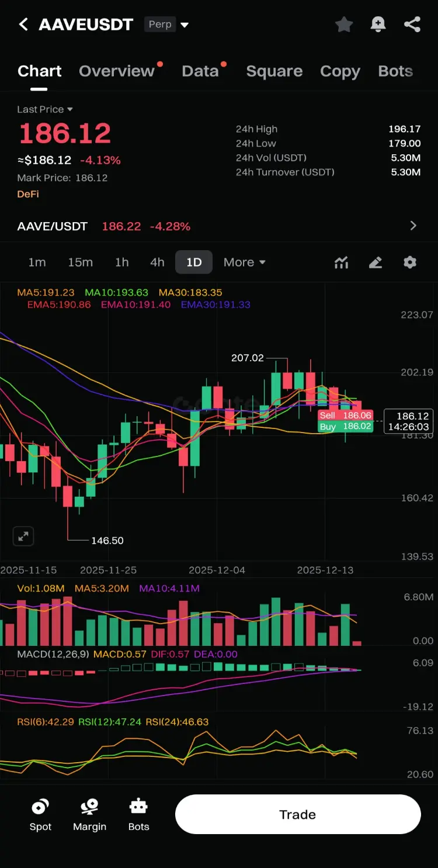Screen dimensions: 438x868
Task: Tap the MA10:193.63 indicator label
Action: tap(117, 292)
